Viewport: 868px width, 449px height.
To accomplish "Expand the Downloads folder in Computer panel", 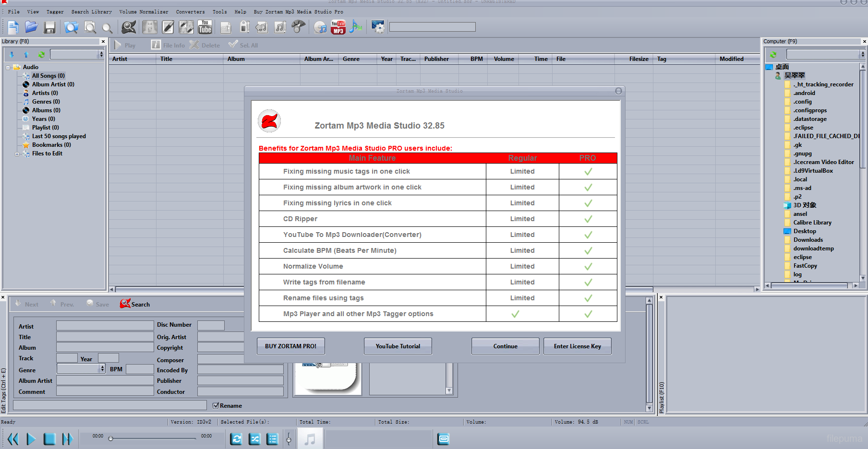I will pyautogui.click(x=808, y=239).
